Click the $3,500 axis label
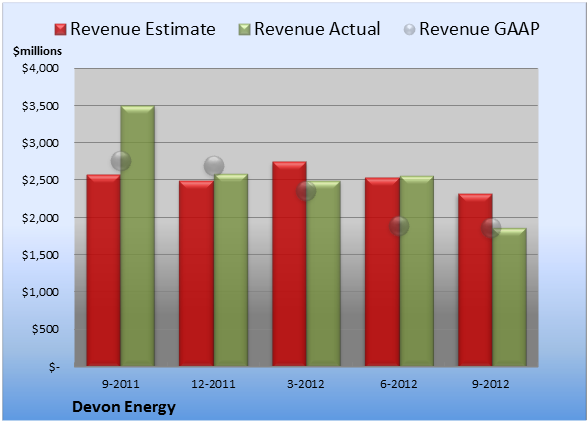This screenshot has width=588, height=422. pyautogui.click(x=40, y=106)
